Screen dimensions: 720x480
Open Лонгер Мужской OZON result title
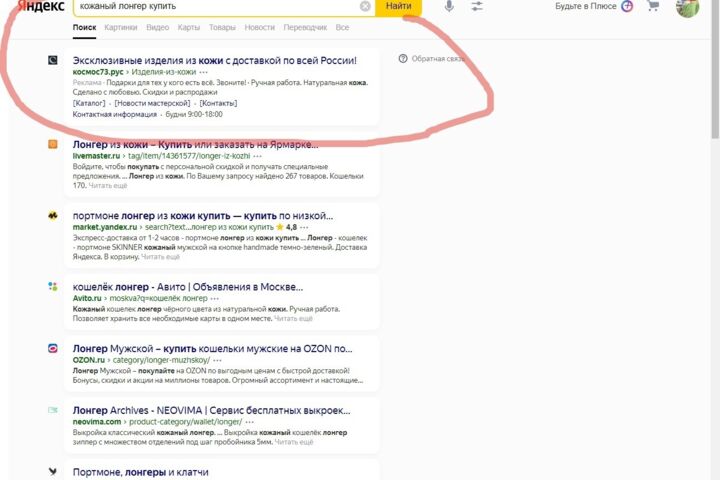click(212, 348)
